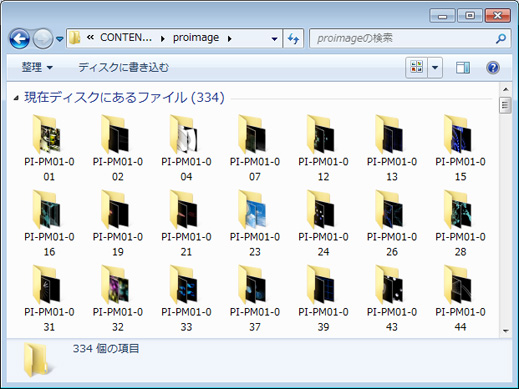The height and width of the screenshot is (389, 519).
Task: Click ディスクに書き込む toolbar button
Action: (x=124, y=68)
